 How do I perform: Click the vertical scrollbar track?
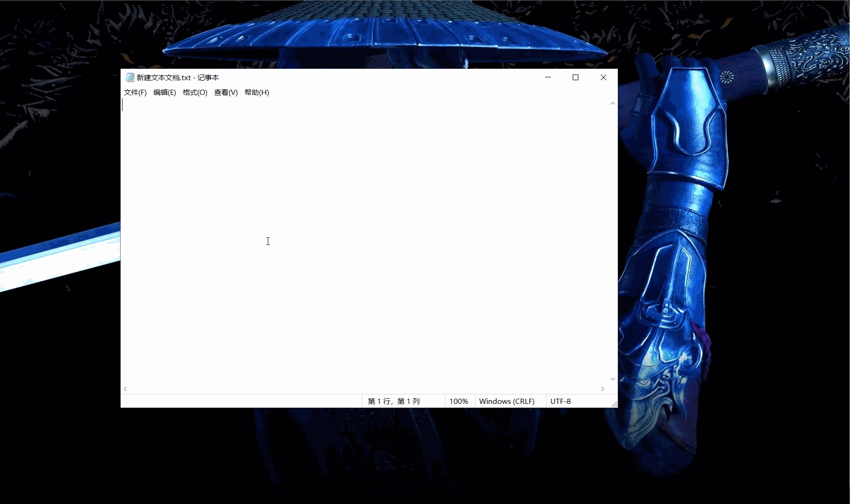click(612, 237)
